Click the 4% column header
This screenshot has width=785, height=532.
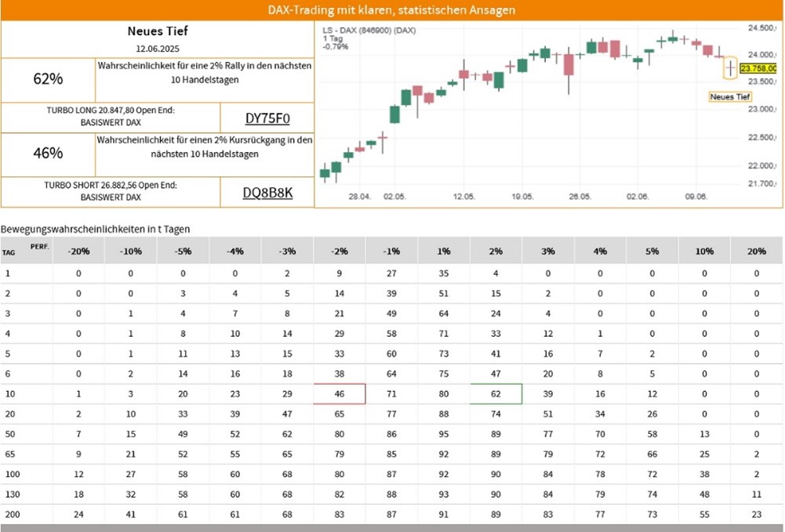pyautogui.click(x=600, y=252)
